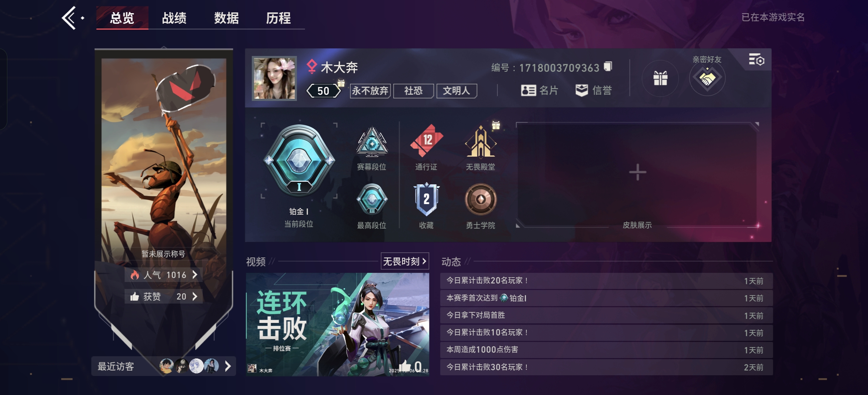Expand the 最近访客 visitors list
Image resolution: width=868 pixels, height=395 pixels.
pos(164,366)
